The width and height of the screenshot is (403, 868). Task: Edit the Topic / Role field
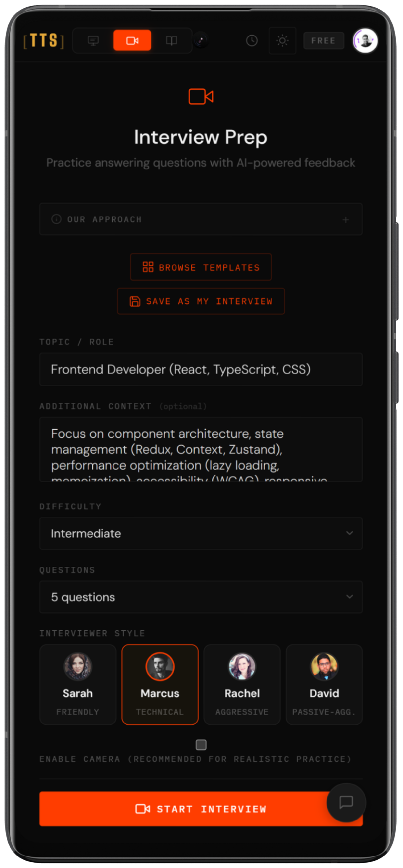(201, 370)
